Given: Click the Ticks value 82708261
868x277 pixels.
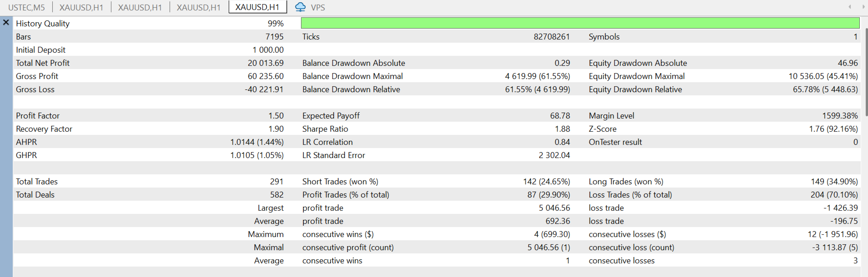Looking at the screenshot, I should (x=552, y=37).
